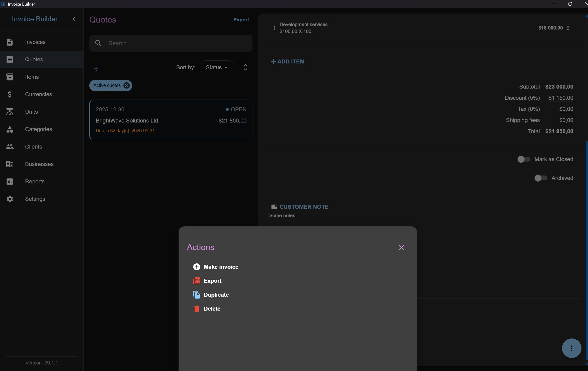Click the Tax amount value
The height and width of the screenshot is (371, 588).
pos(566,109)
